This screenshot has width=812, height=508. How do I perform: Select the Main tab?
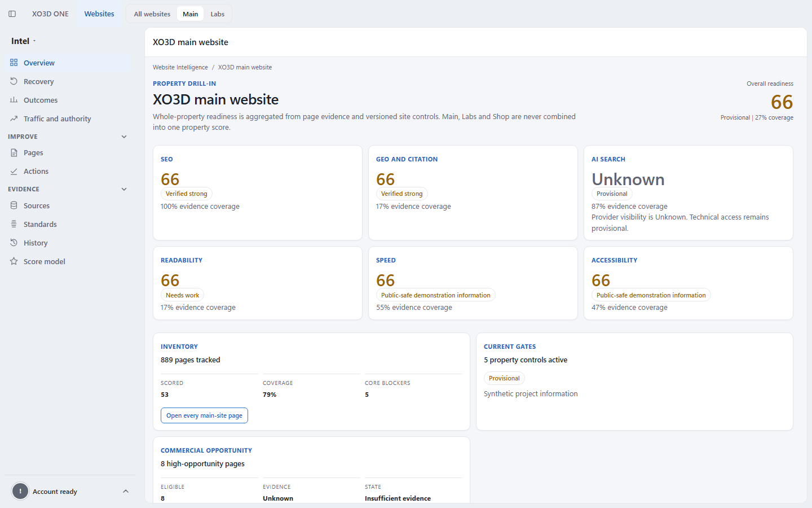click(191, 14)
